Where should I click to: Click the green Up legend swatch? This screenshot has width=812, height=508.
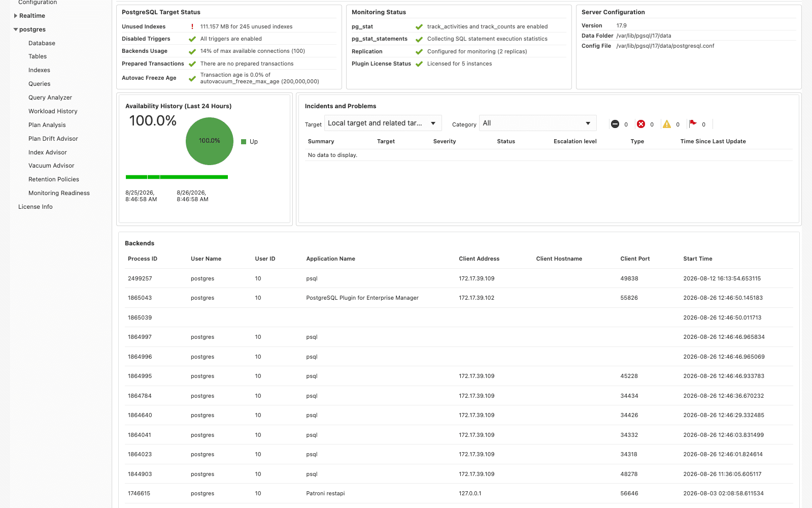(244, 142)
